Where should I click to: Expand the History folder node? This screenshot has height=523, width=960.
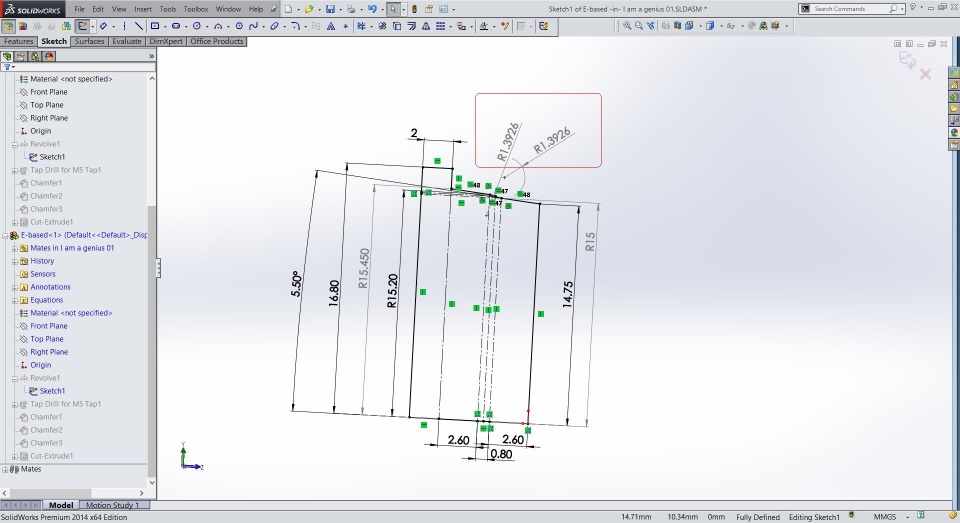15,262
